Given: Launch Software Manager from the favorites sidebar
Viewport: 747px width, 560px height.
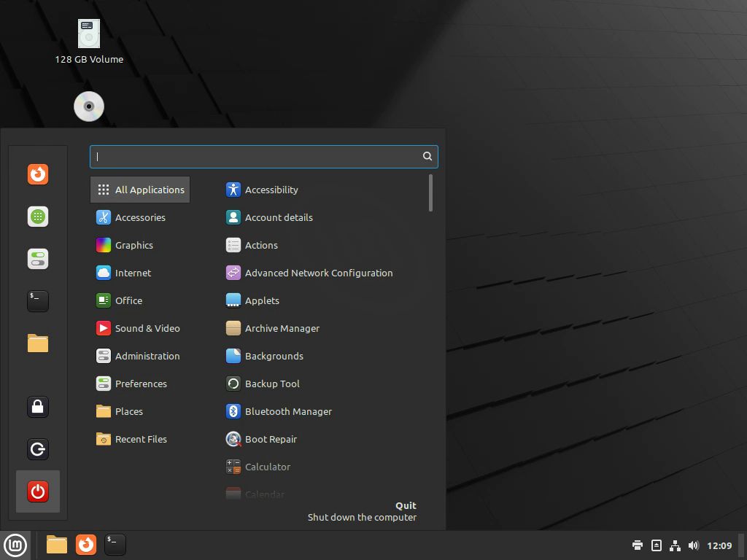Looking at the screenshot, I should 38,217.
